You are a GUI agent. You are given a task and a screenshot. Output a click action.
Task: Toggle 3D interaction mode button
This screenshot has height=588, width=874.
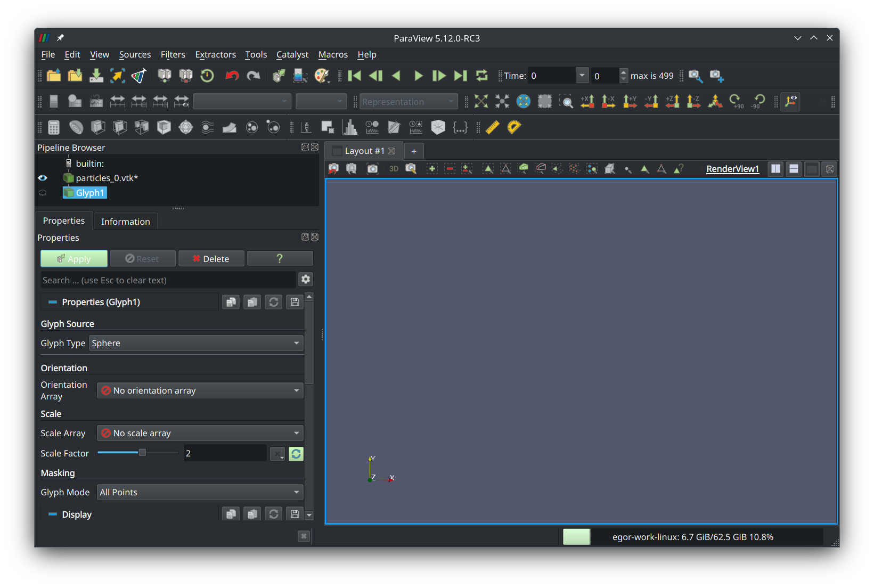(x=394, y=169)
